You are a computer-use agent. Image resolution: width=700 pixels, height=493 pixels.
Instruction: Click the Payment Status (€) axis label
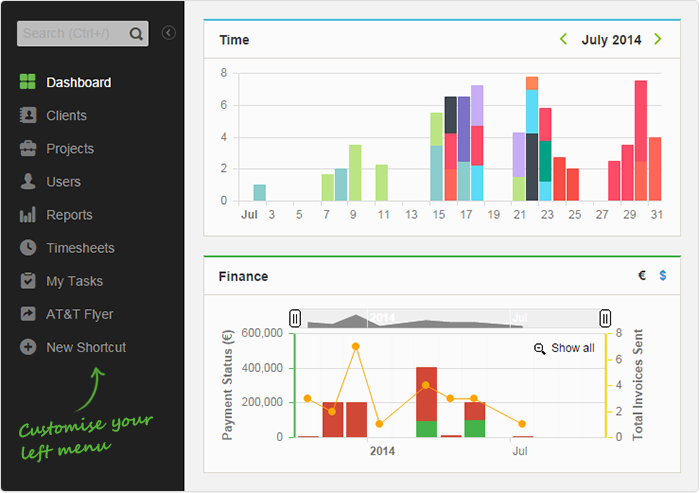[x=228, y=385]
